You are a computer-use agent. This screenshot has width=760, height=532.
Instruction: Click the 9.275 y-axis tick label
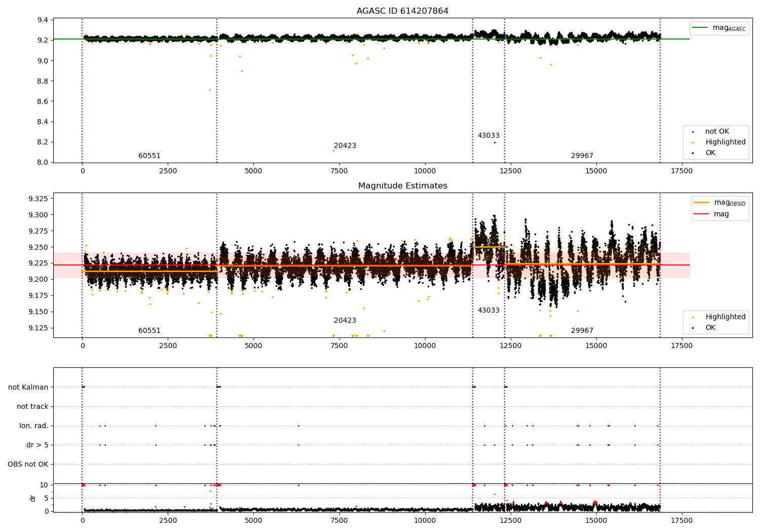click(39, 231)
